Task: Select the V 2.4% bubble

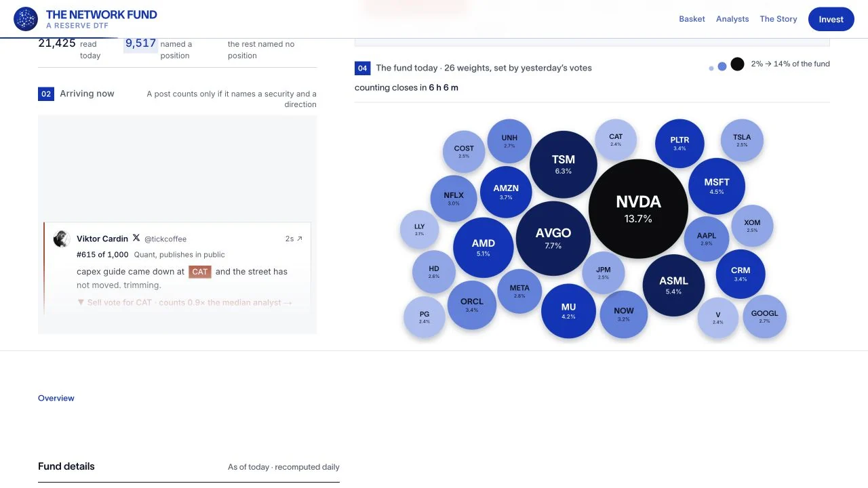Action: pyautogui.click(x=718, y=318)
